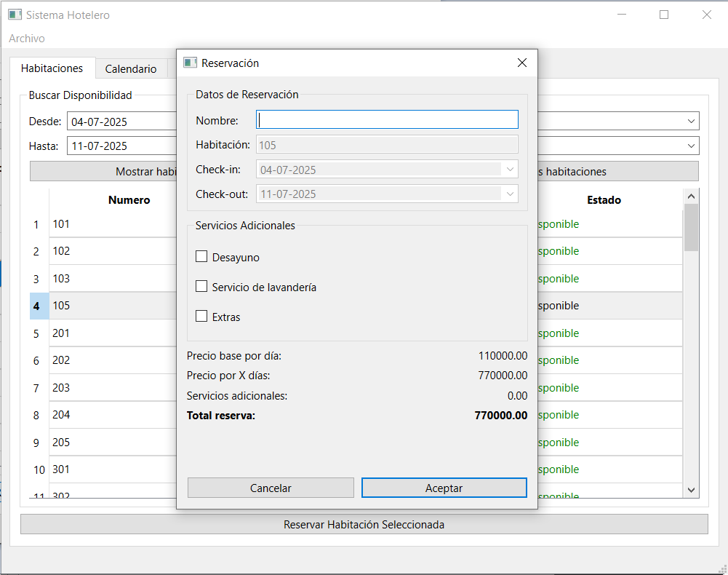Switch to the Habitaciones tab
This screenshot has height=575, width=728.
click(x=52, y=68)
